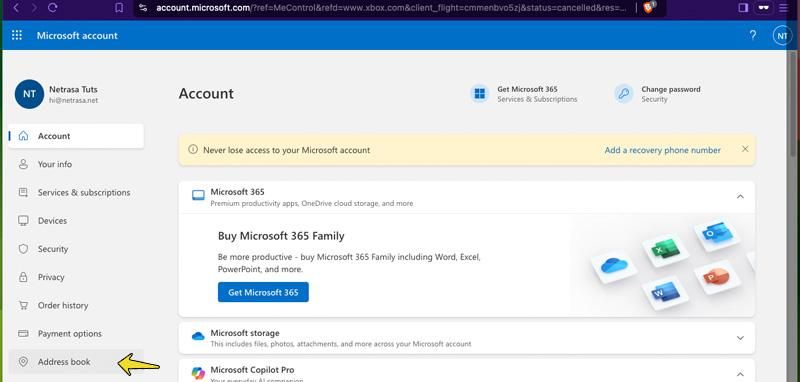Click the Microsoft Copilot Pro logo
800x382 pixels.
(x=198, y=373)
